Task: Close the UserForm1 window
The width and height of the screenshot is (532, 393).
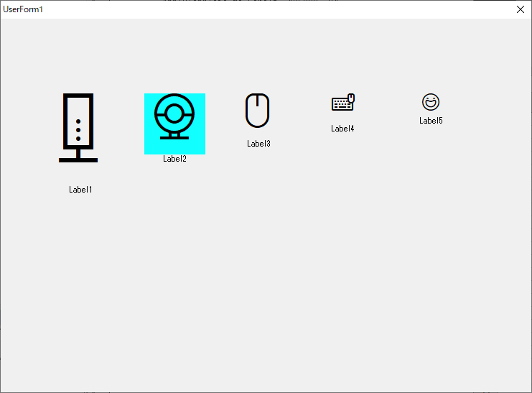Action: (x=521, y=9)
